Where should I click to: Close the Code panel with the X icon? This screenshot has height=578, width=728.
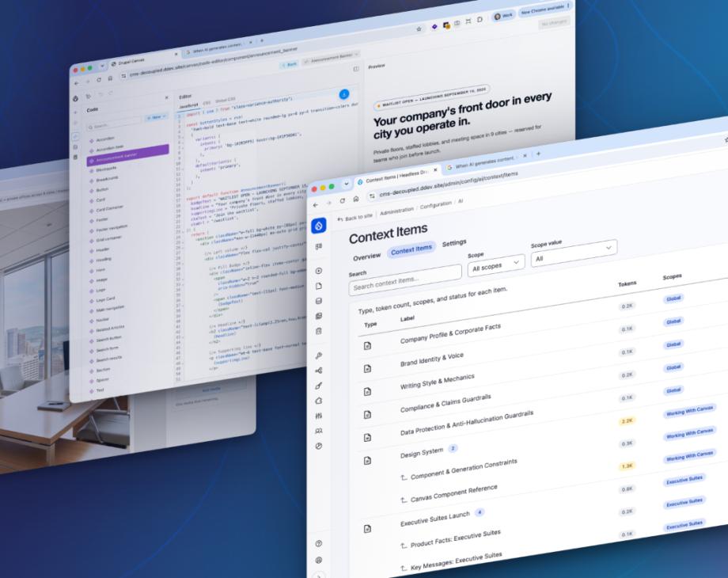167,97
